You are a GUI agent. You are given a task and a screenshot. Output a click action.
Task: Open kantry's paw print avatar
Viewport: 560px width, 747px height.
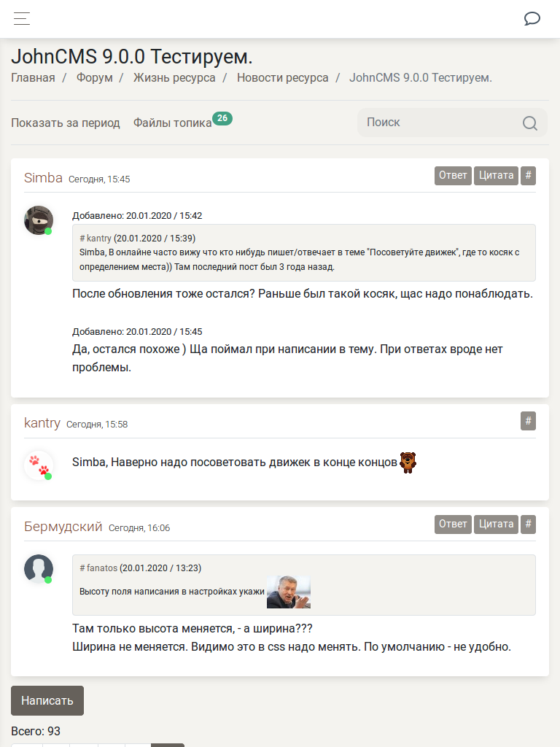(39, 465)
